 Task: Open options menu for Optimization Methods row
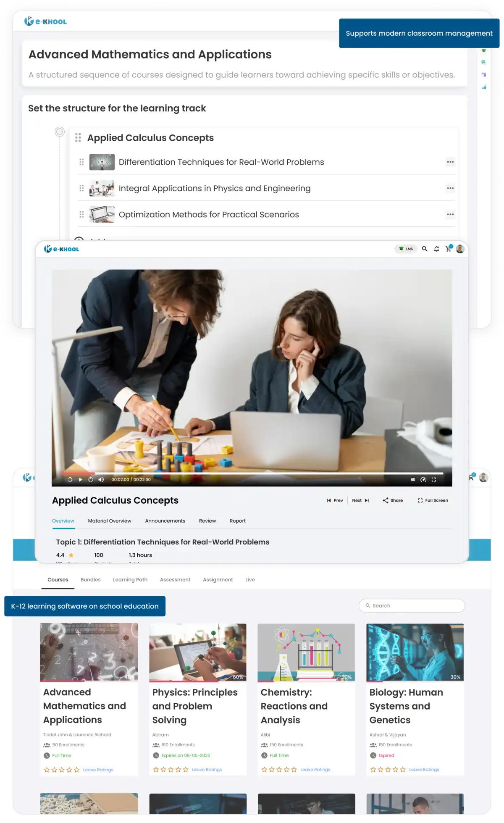(x=450, y=214)
